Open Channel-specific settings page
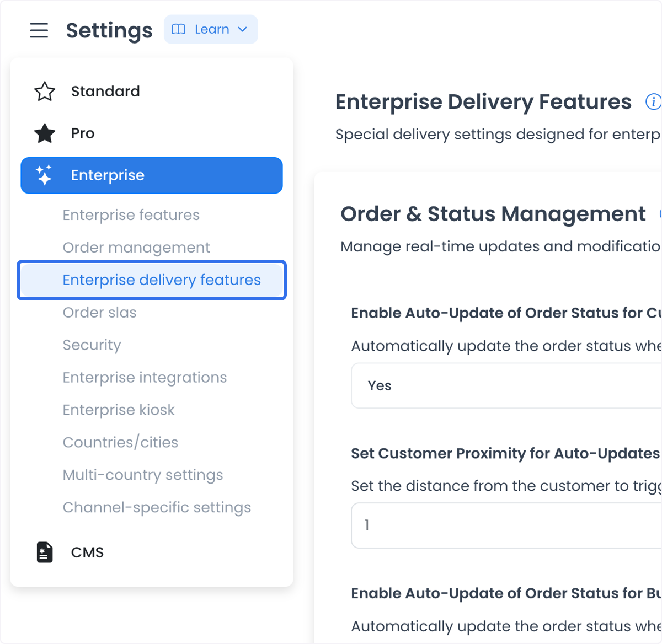 (x=157, y=507)
